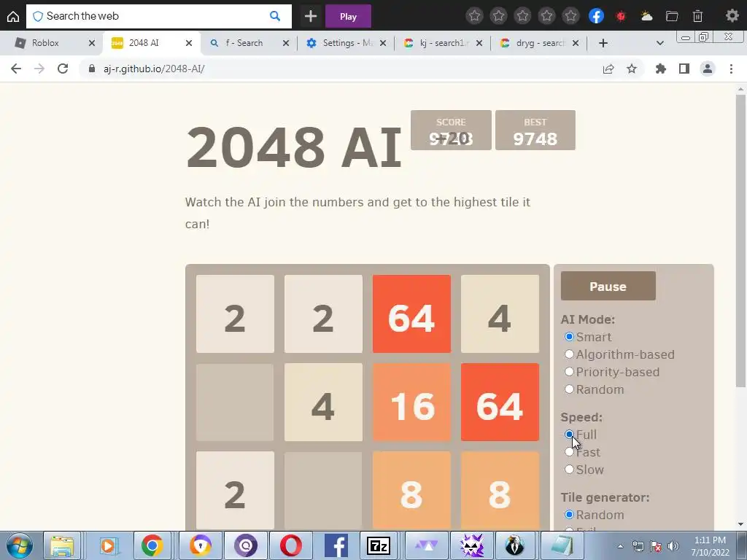Image resolution: width=747 pixels, height=560 pixels.
Task: Go forward with the arrow button
Action: (x=39, y=69)
